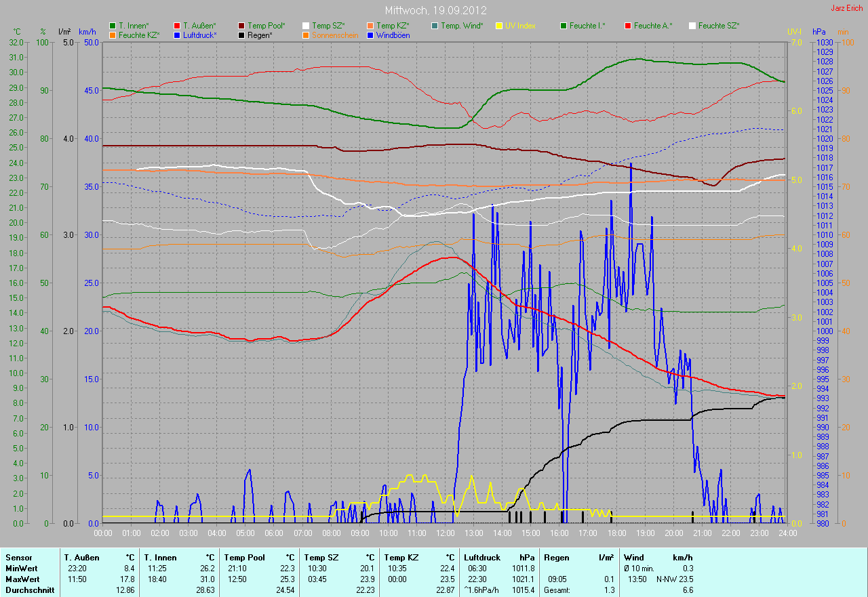The height and width of the screenshot is (597, 868).
Task: Click the white Temp SZ legend square
Action: (x=306, y=25)
